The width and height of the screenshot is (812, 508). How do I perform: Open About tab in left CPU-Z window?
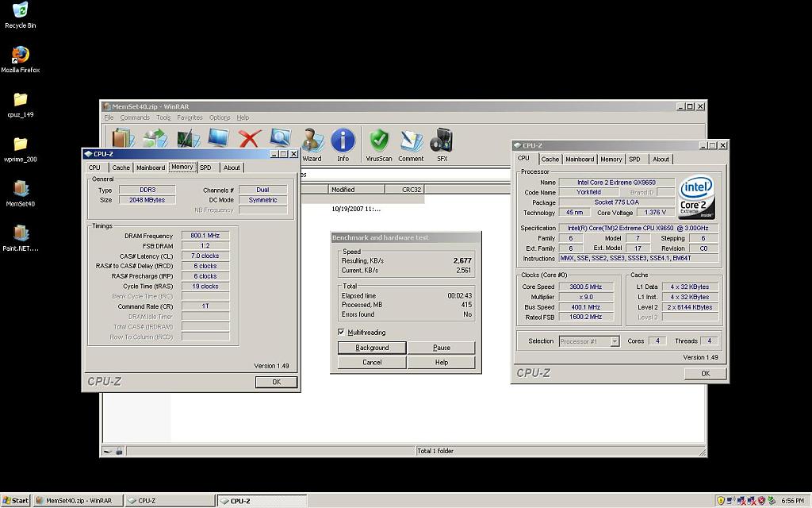coord(232,167)
